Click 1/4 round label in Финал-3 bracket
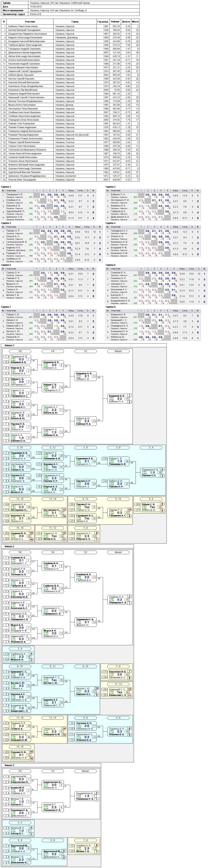Viewport: 209px width, 868px height. click(20, 771)
